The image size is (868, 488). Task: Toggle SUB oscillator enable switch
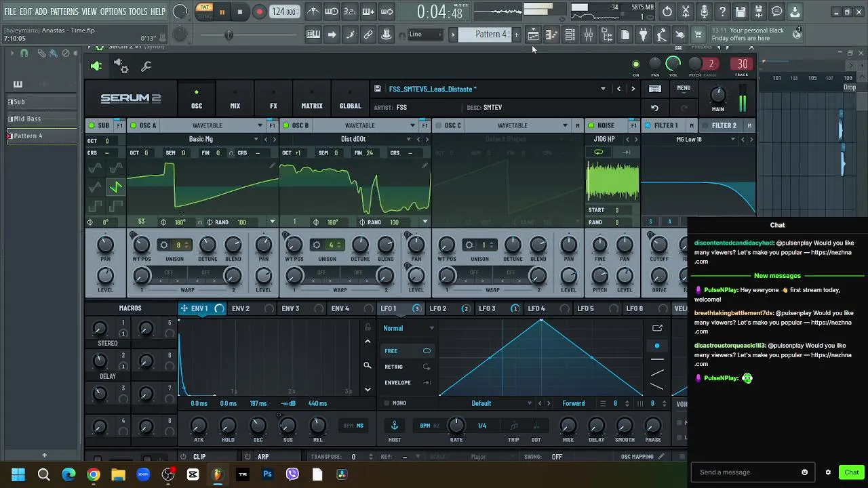pos(91,125)
